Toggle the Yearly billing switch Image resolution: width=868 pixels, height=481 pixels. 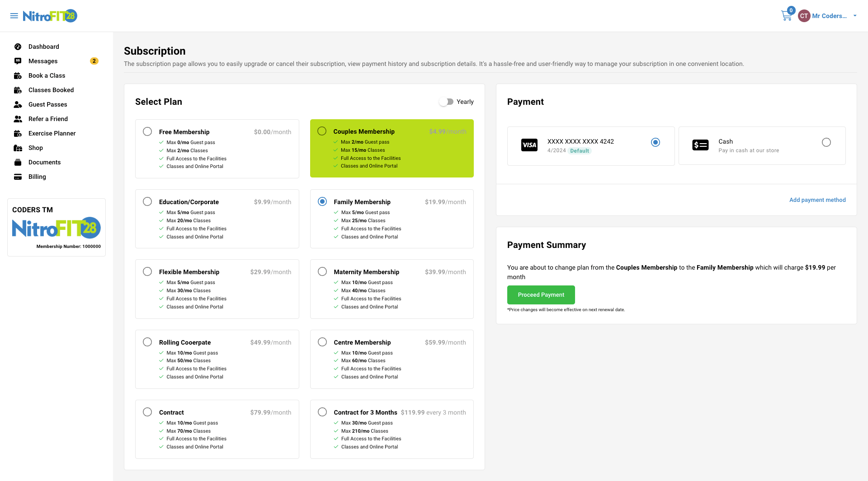tap(446, 102)
